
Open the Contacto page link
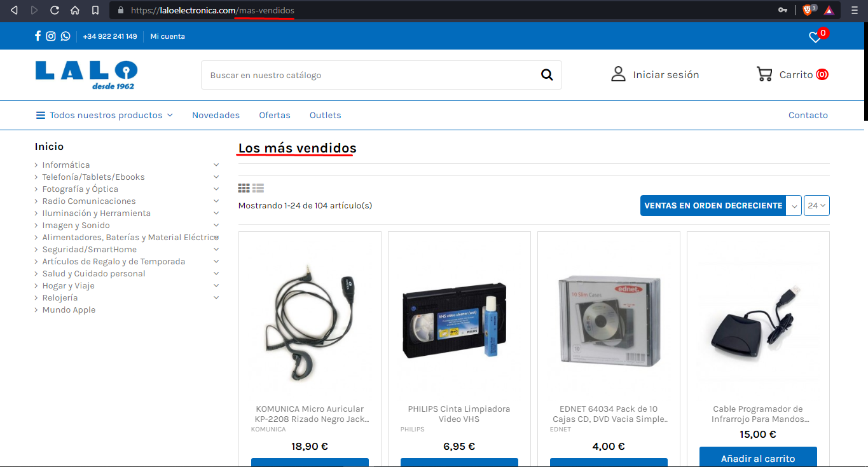point(808,115)
